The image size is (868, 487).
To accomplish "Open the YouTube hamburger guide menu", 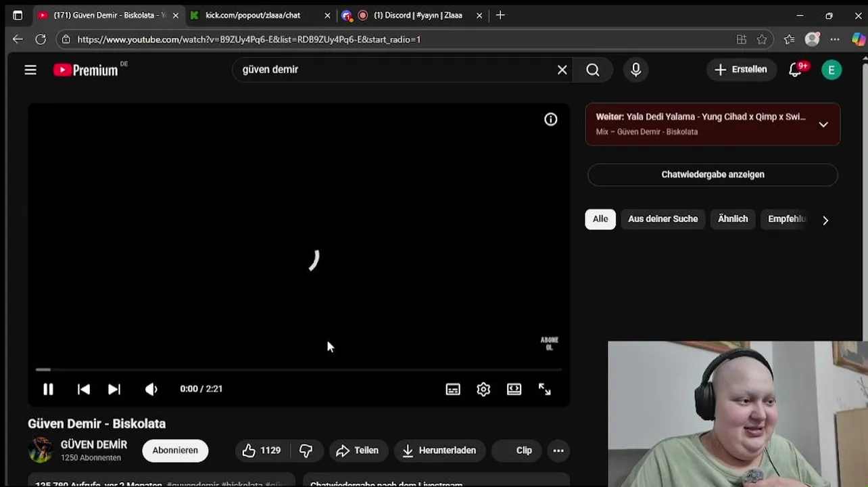I will (30, 70).
